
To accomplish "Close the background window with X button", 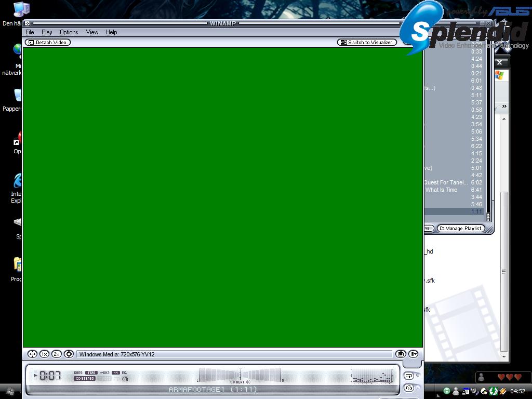I will click(x=499, y=62).
